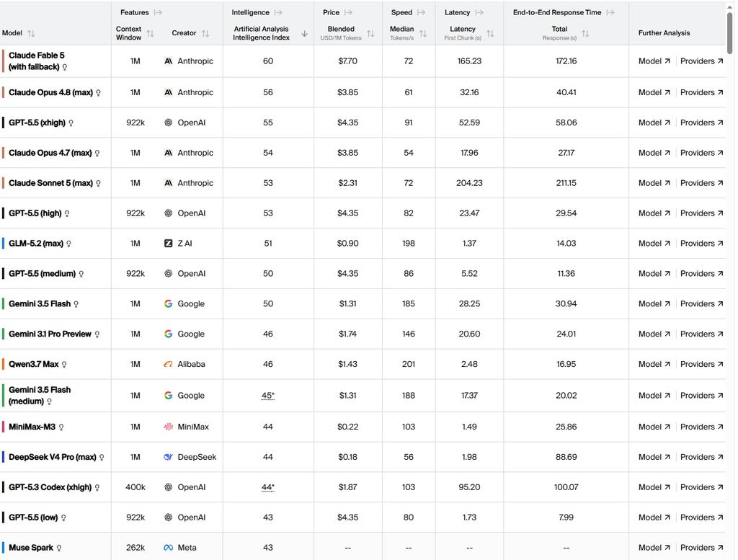The width and height of the screenshot is (738, 560).
Task: Click info icon next to Claude Fable 5
Action: coord(64,67)
